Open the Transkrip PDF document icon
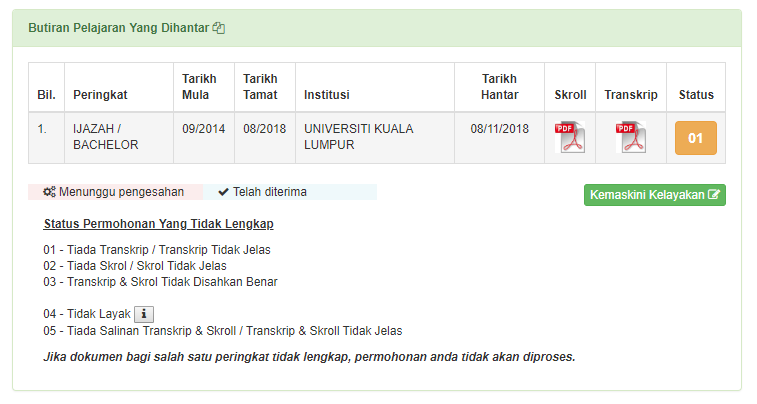This screenshot has width=757, height=404. (631, 137)
